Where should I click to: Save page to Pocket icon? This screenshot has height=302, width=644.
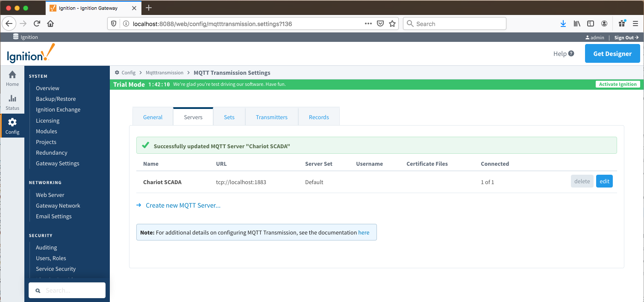point(380,24)
